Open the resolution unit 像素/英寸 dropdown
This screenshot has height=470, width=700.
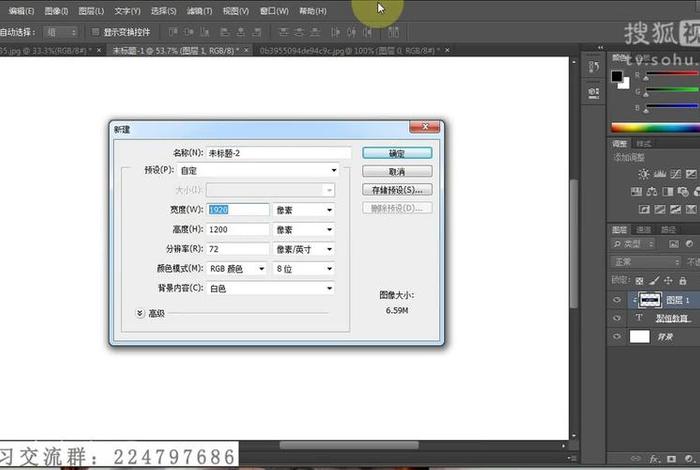tap(303, 249)
